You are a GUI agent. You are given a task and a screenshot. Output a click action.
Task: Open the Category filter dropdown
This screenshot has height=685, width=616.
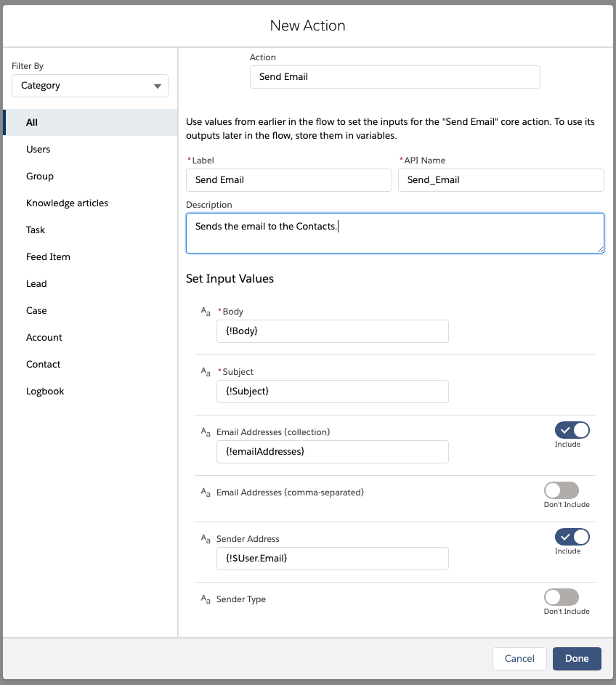tap(90, 86)
